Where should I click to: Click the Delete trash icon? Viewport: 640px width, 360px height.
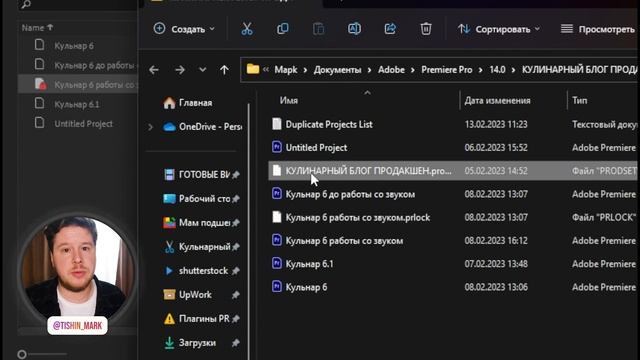[x=426, y=29]
